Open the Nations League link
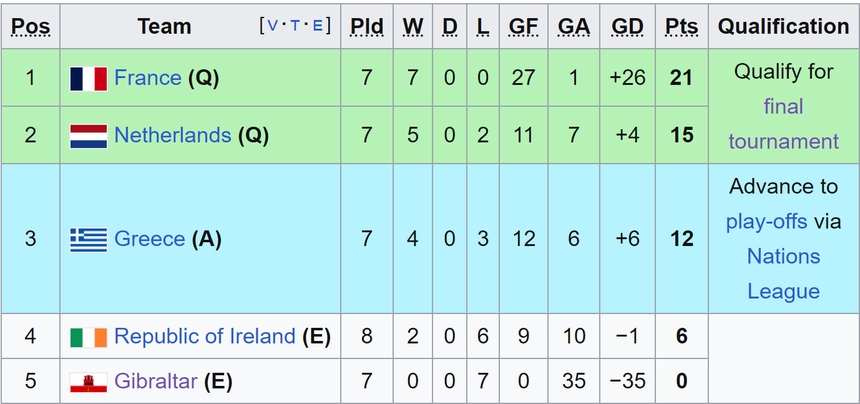The image size is (860, 404). pyautogui.click(x=783, y=274)
